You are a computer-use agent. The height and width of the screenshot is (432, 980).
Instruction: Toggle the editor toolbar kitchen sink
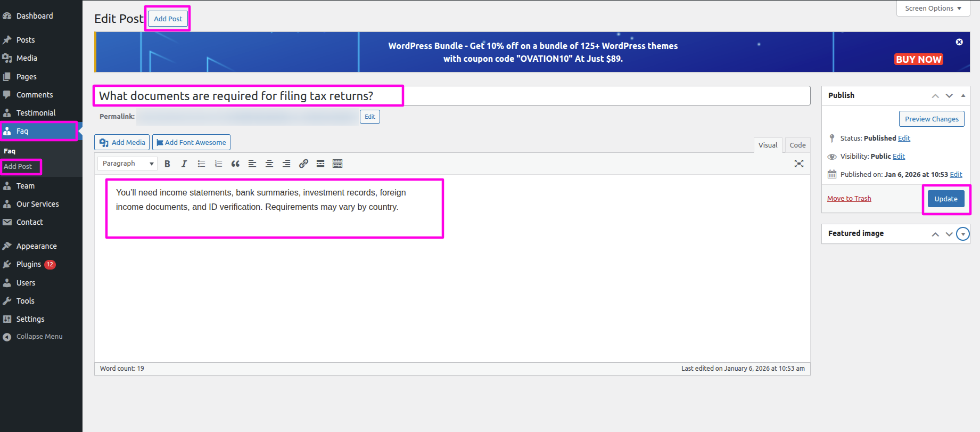click(x=337, y=164)
